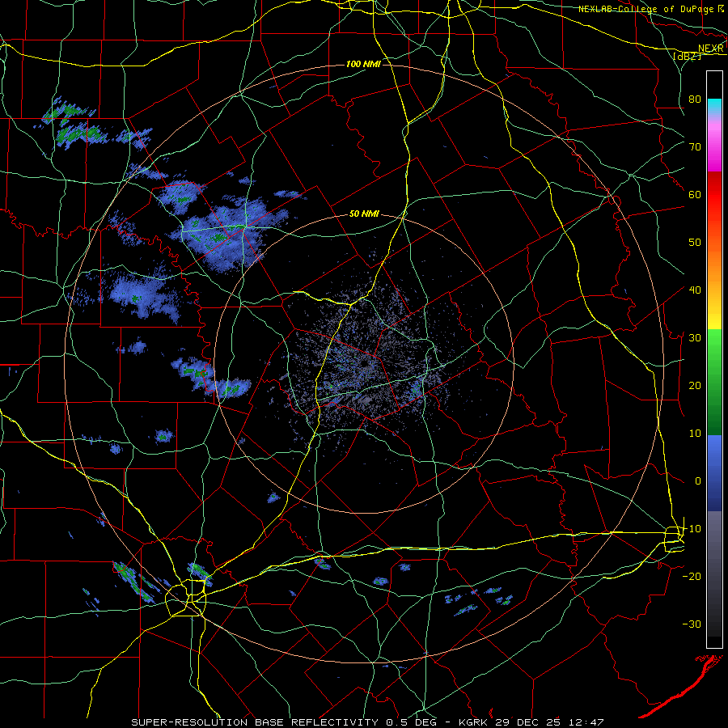Click the 0 dBZ tick label
The height and width of the screenshot is (728, 728).
point(698,481)
